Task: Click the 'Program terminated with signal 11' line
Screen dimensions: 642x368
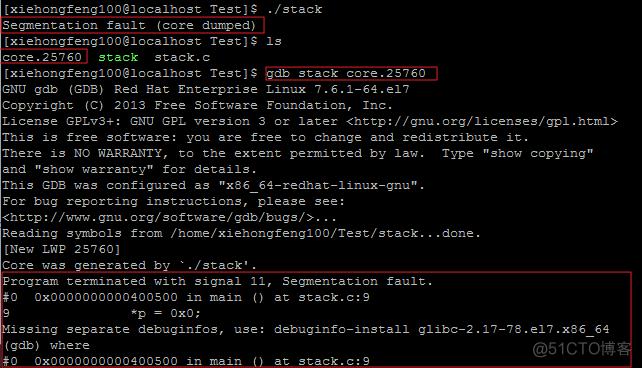Action: [217, 281]
